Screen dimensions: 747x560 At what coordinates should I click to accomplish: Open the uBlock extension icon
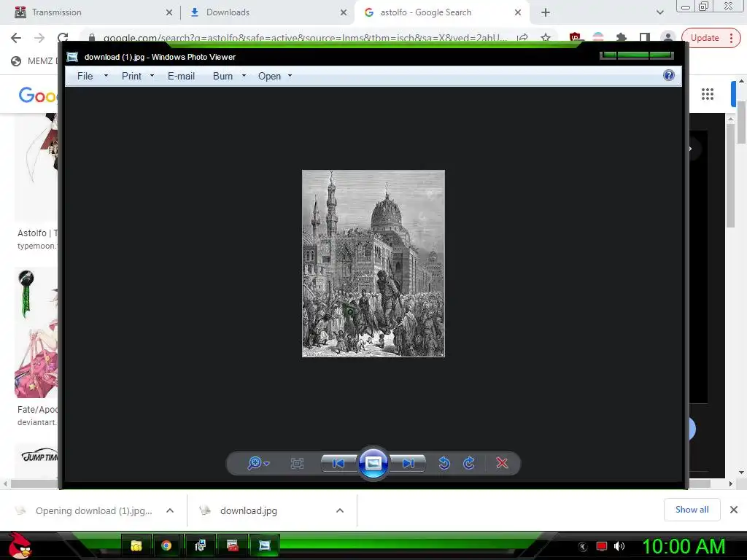(575, 38)
